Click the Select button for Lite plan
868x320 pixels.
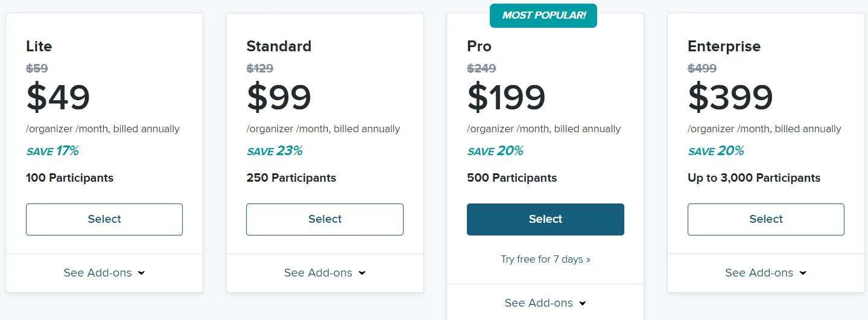104,219
